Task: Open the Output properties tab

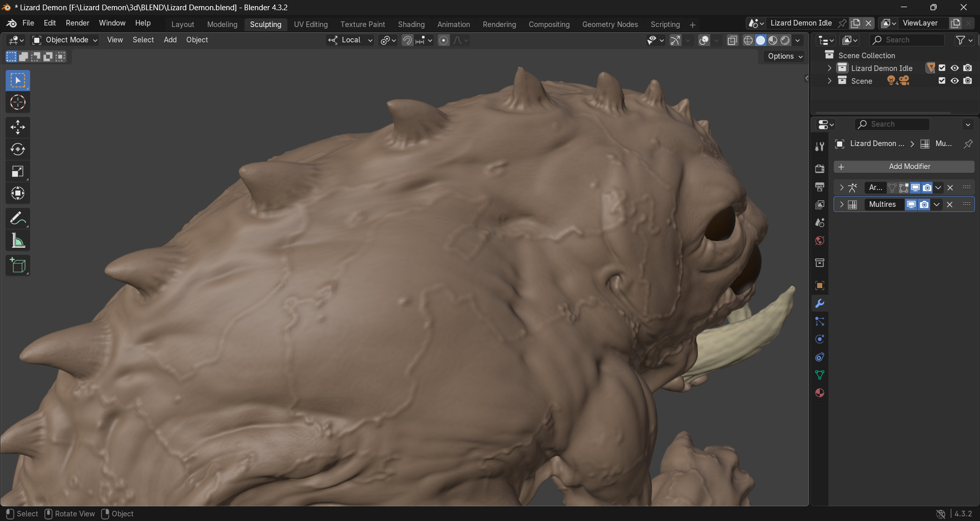Action: [820, 186]
